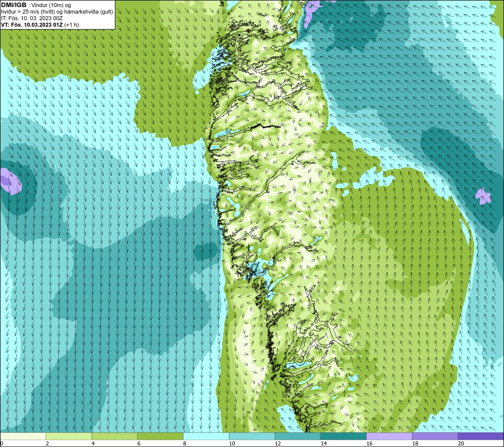Click the 8–10 m/s pale cyan legend swatch

[x=206, y=436]
